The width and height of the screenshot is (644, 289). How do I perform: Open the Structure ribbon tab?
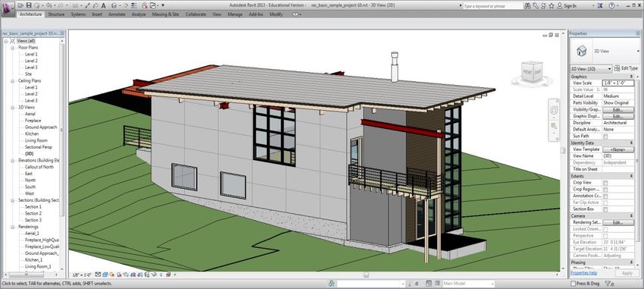point(56,14)
